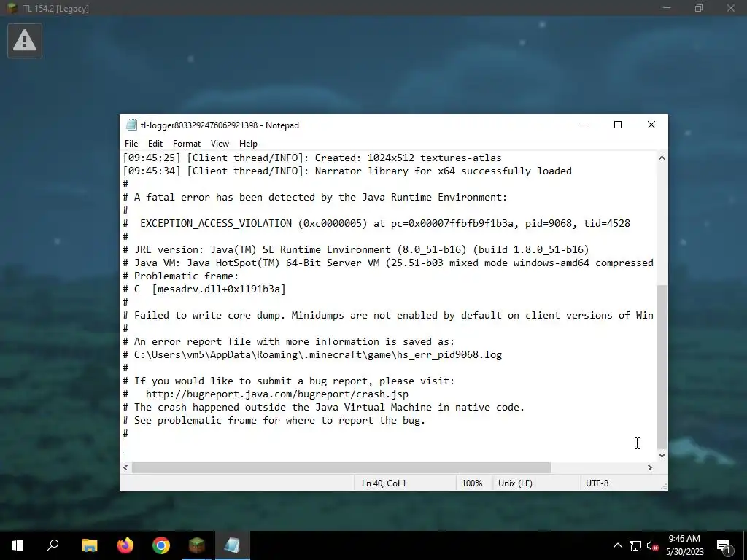Open the Format menu in Notepad
Viewport: 747px width, 560px height.
(186, 144)
